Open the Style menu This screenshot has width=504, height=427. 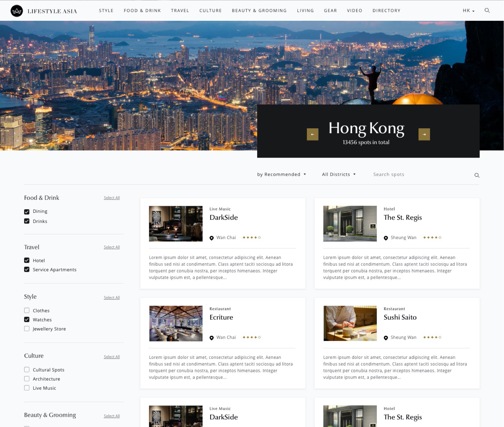[106, 11]
